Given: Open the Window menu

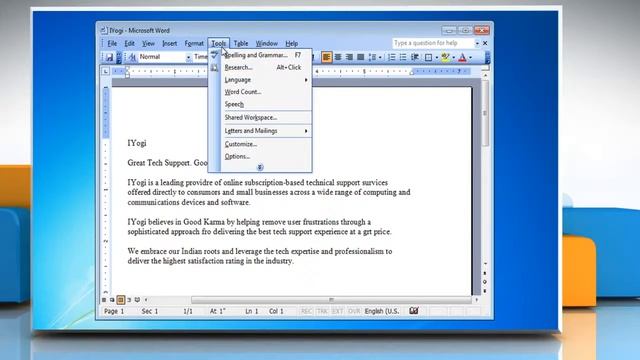Looking at the screenshot, I should coord(267,43).
